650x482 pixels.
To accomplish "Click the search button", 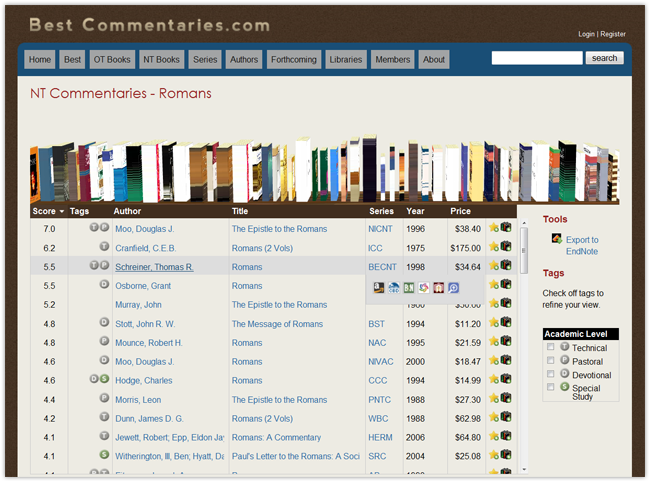I will click(x=604, y=58).
